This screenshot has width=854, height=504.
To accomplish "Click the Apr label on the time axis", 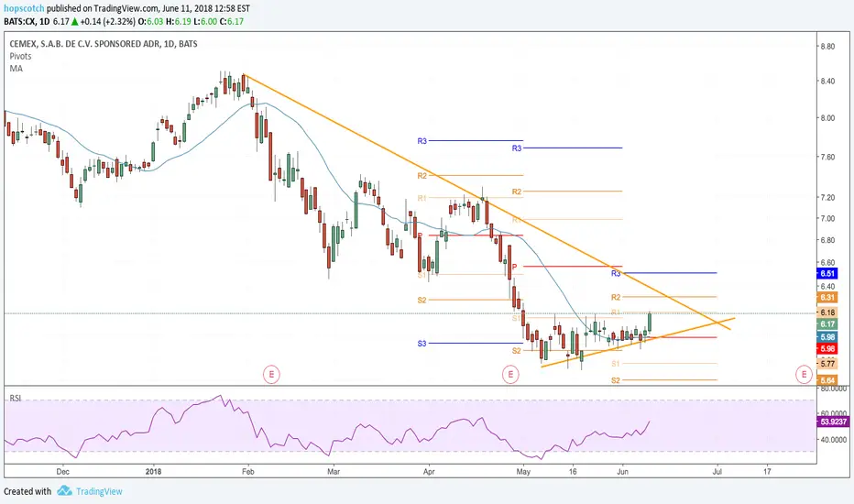I will (429, 472).
